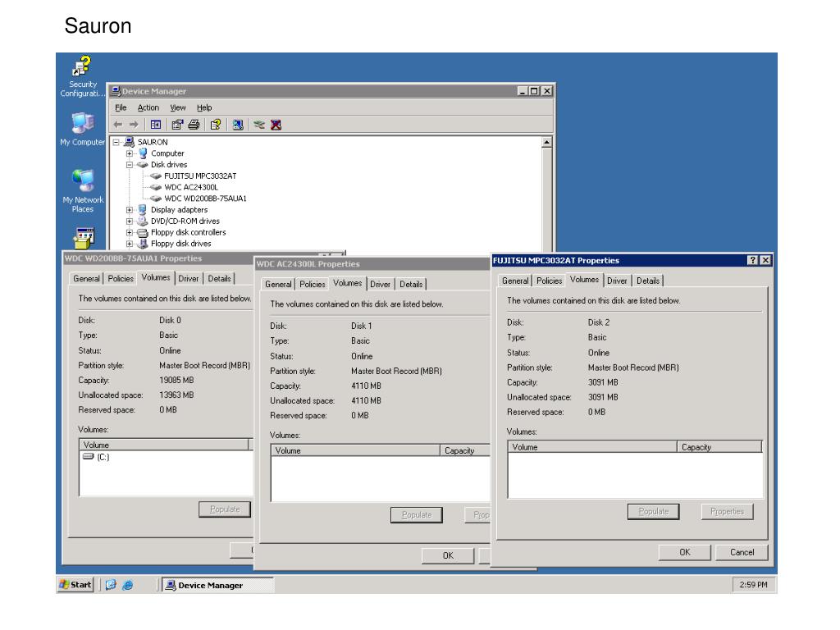Viewport: 840px width, 630px height.
Task: Open the File menu
Action: [x=121, y=107]
